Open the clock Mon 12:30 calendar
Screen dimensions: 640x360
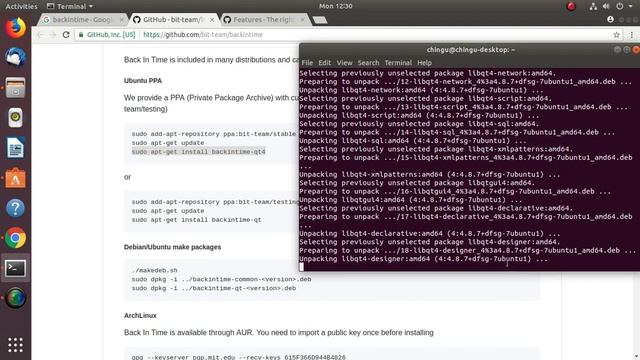coord(336,6)
